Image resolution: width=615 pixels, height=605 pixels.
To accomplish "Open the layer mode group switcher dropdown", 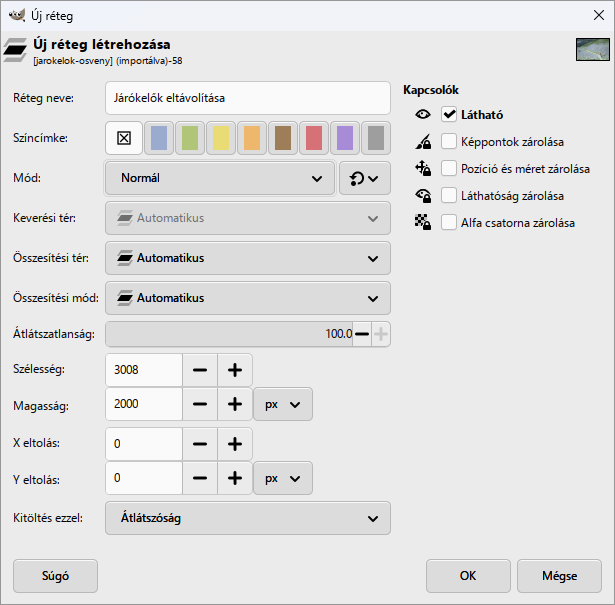I will point(365,178).
